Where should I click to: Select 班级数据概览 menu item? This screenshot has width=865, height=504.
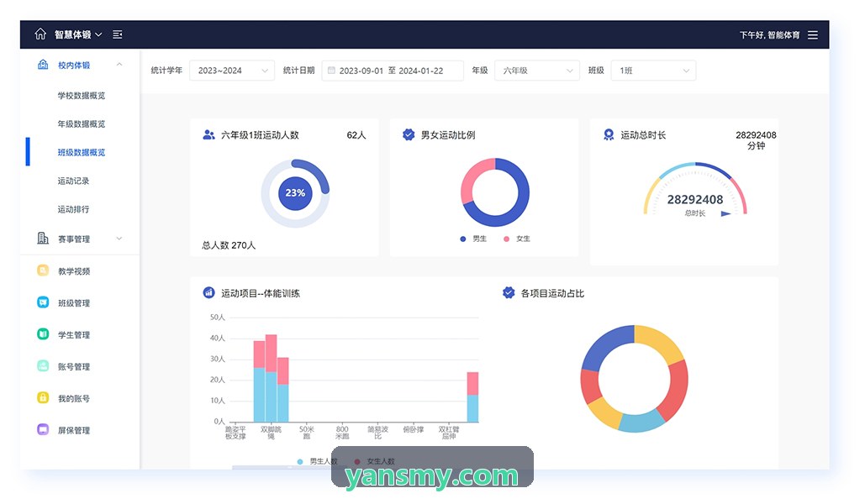click(x=81, y=153)
